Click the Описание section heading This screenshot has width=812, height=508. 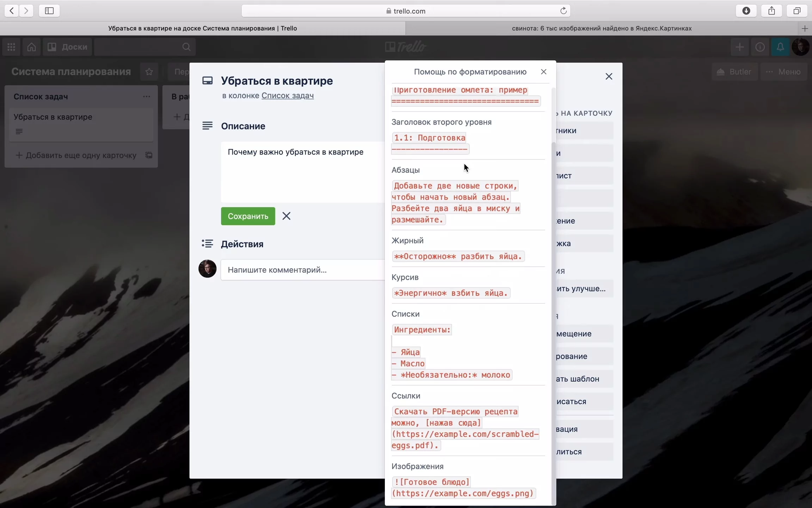pyautogui.click(x=243, y=126)
